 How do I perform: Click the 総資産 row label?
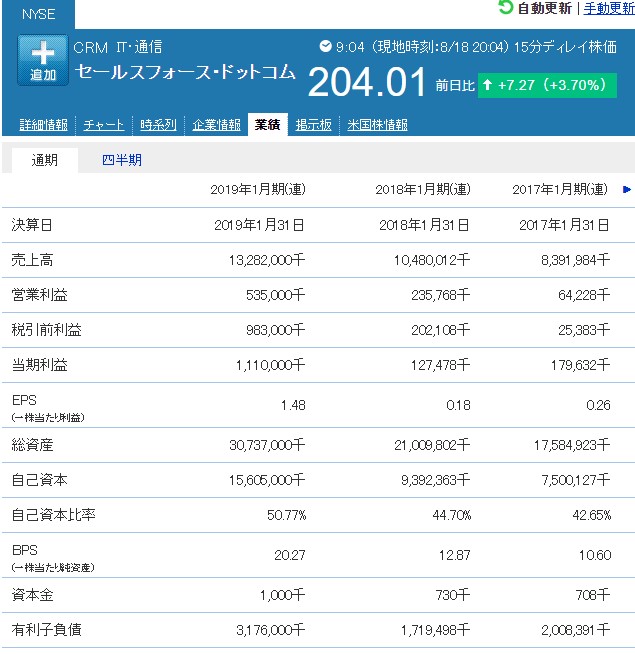[x=32, y=445]
